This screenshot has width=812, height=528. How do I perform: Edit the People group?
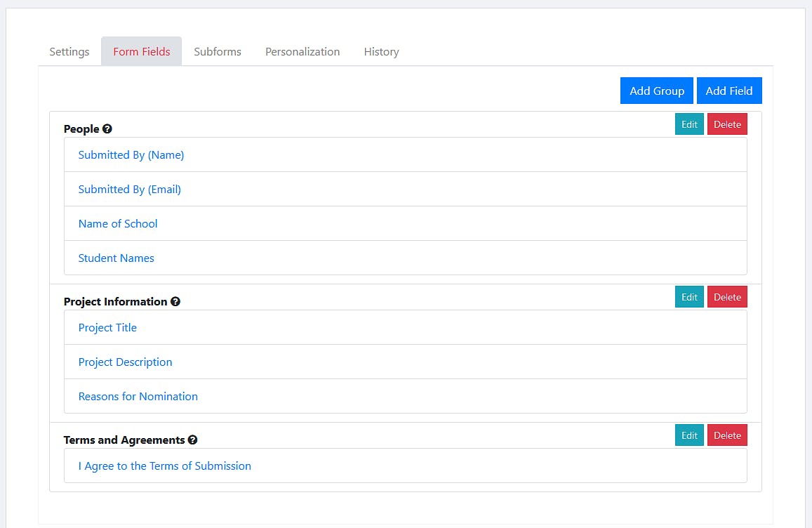pos(689,124)
